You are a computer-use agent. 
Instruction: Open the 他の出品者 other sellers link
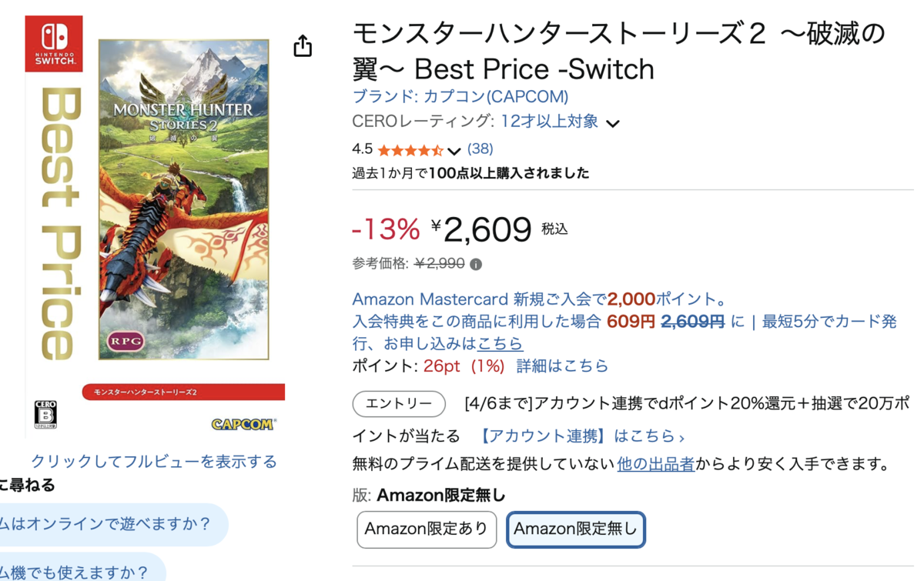(655, 464)
